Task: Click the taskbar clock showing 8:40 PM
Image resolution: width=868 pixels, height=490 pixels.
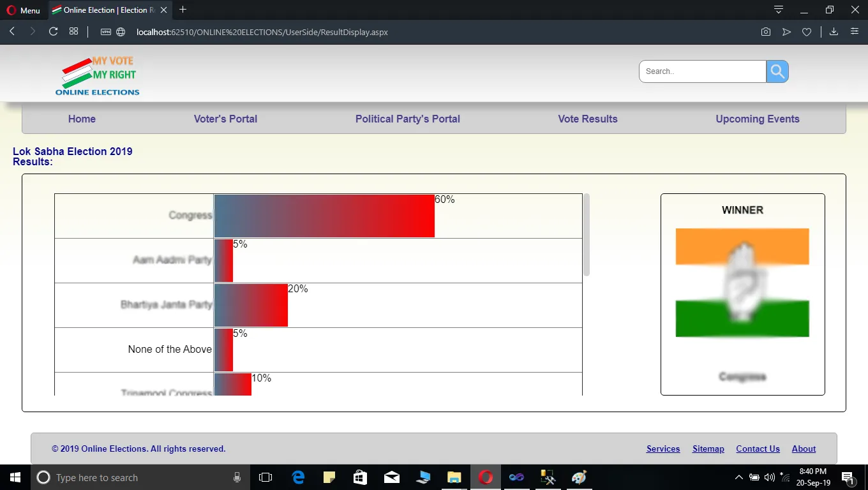Action: (x=813, y=477)
